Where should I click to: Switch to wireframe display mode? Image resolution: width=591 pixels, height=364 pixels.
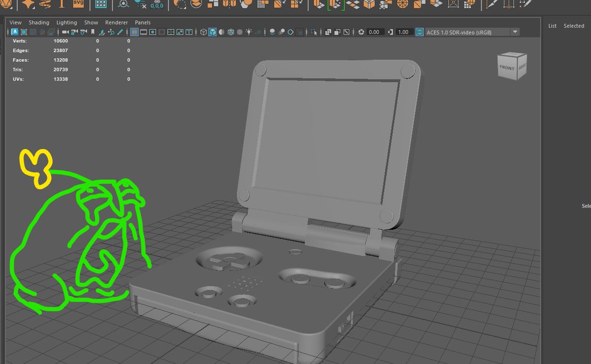point(203,32)
